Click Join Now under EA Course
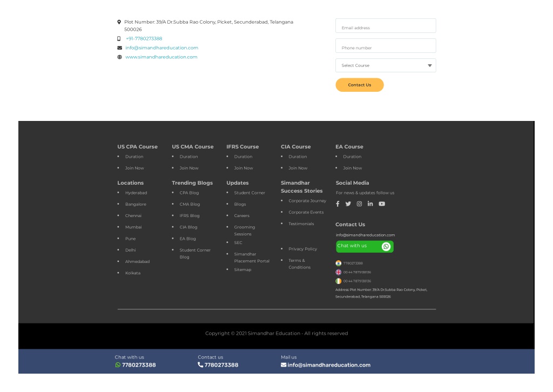The height and width of the screenshot is (392, 553). 352,168
